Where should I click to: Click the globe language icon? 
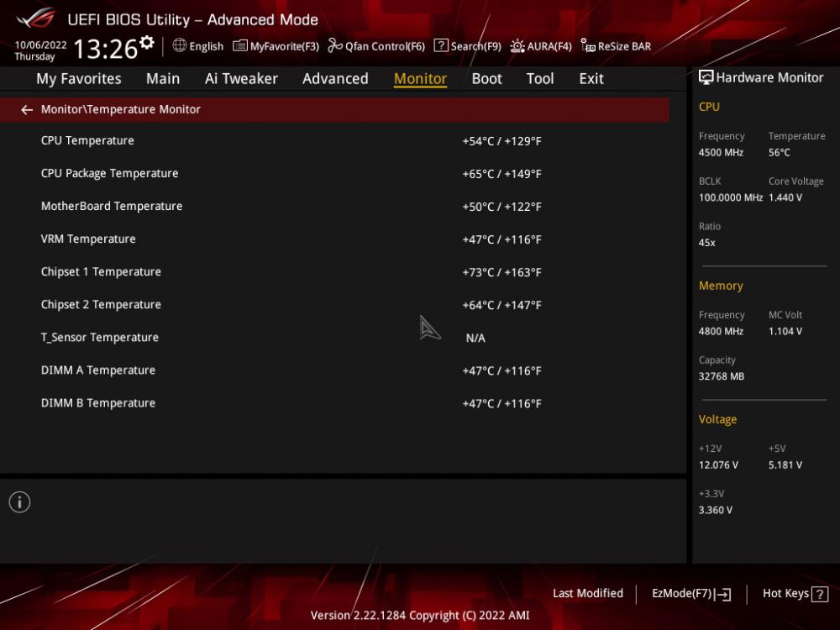coord(180,45)
